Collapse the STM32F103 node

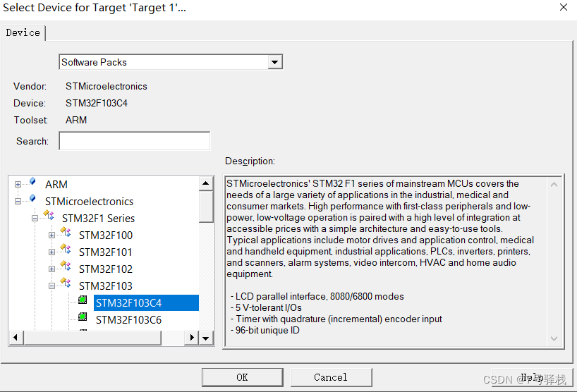[51, 286]
